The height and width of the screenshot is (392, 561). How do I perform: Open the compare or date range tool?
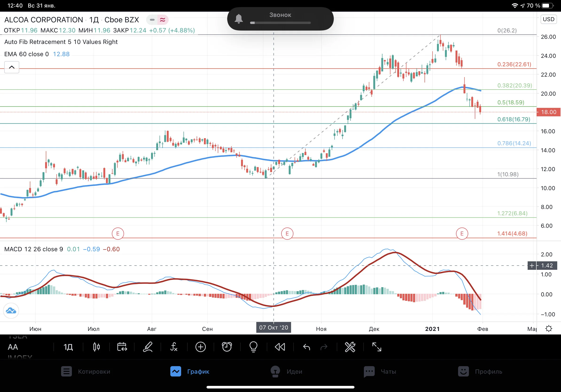tap(122, 347)
